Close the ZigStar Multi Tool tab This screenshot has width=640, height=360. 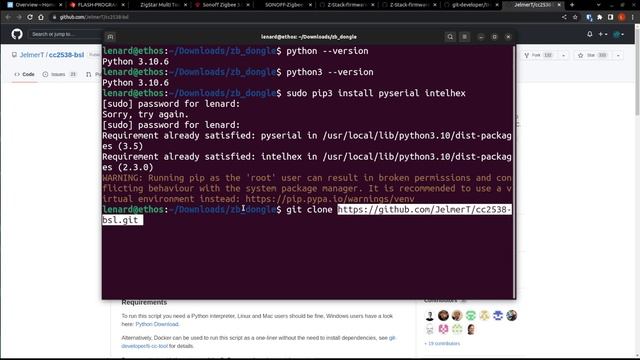[186, 5]
